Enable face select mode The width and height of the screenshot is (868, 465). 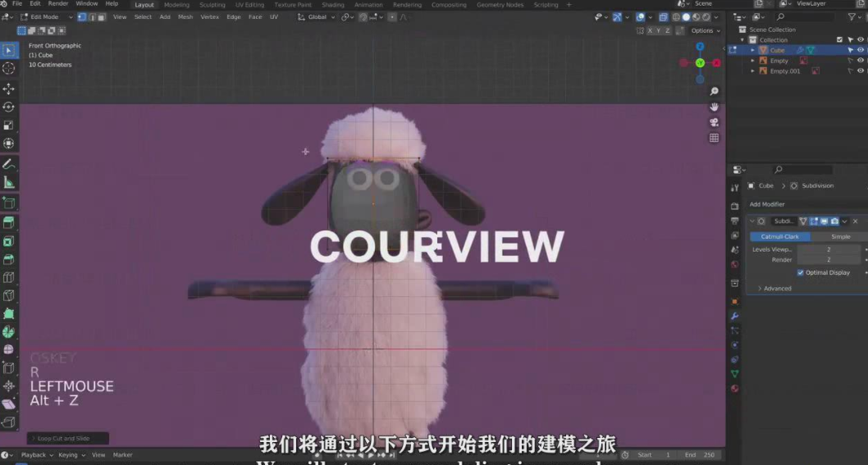point(101,17)
